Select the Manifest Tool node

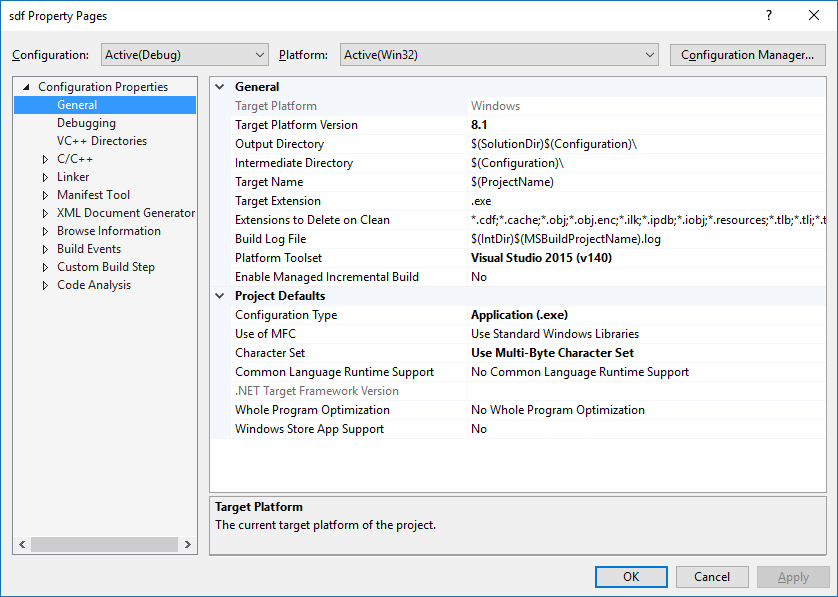(93, 194)
